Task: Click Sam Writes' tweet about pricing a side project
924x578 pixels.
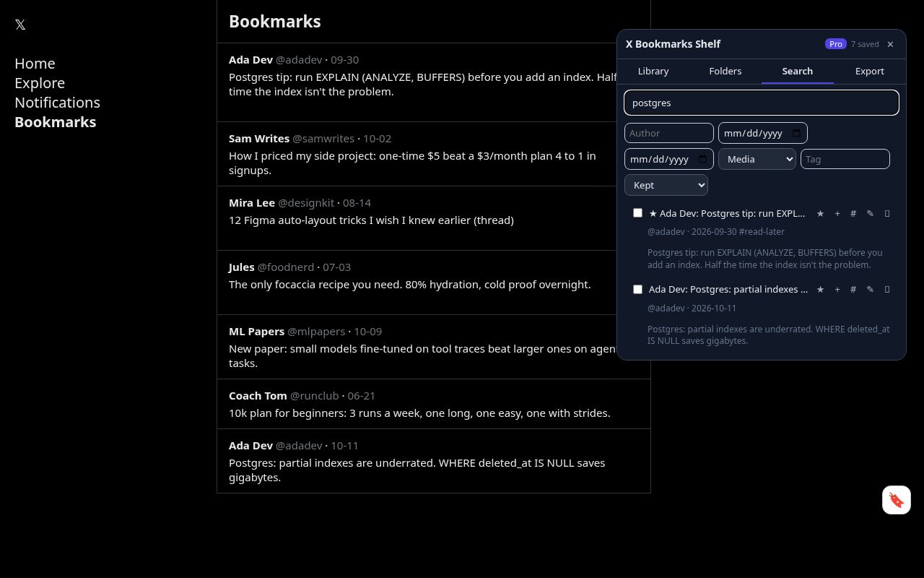Action: (412, 163)
